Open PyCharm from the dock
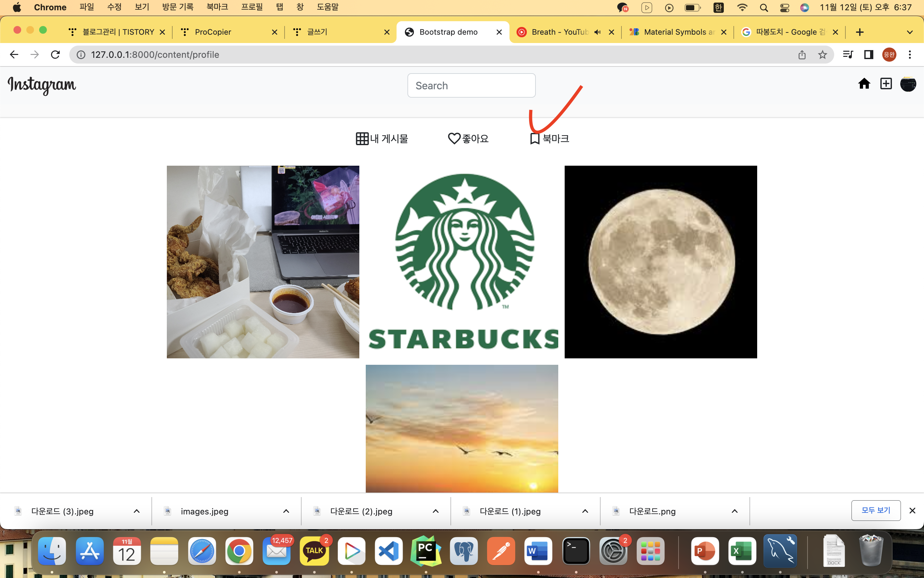This screenshot has width=924, height=578. pos(426,551)
